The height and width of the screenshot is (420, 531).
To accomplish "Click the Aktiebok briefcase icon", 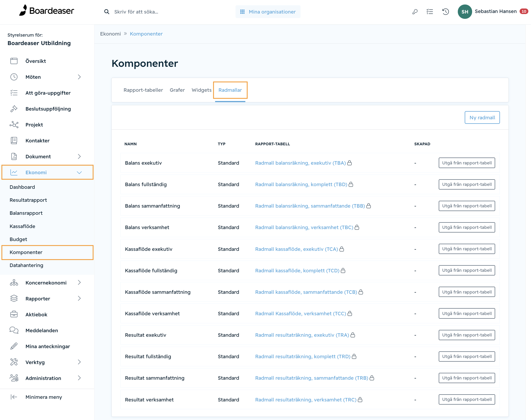I will [14, 314].
